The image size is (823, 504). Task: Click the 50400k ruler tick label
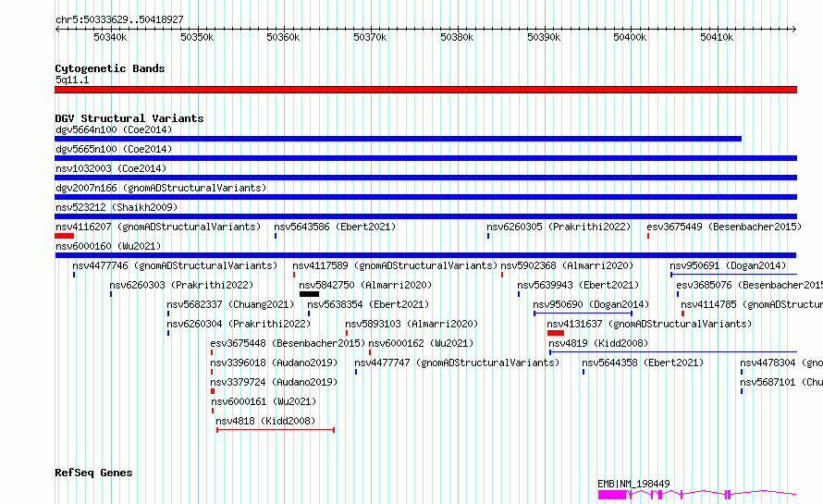point(630,37)
